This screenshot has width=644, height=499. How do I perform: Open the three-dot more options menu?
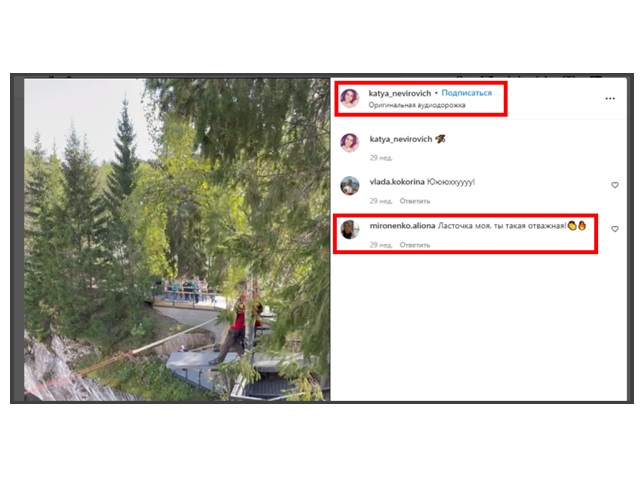pos(610,99)
